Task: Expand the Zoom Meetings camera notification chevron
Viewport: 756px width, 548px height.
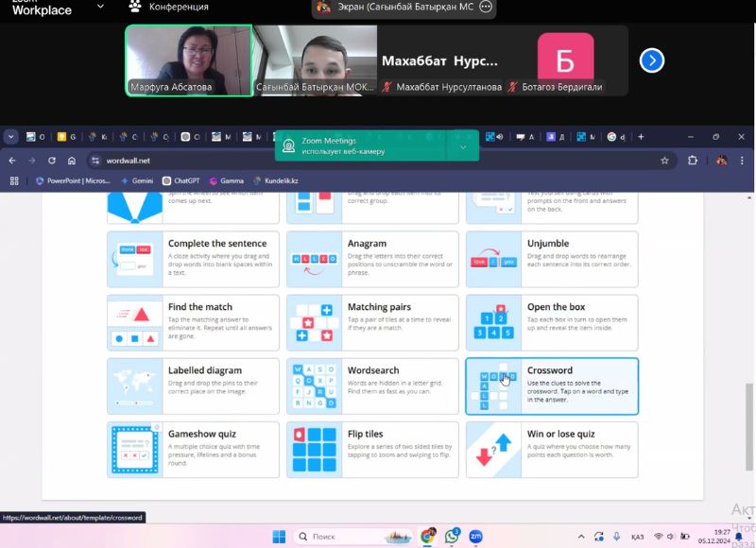Action: pyautogui.click(x=462, y=146)
